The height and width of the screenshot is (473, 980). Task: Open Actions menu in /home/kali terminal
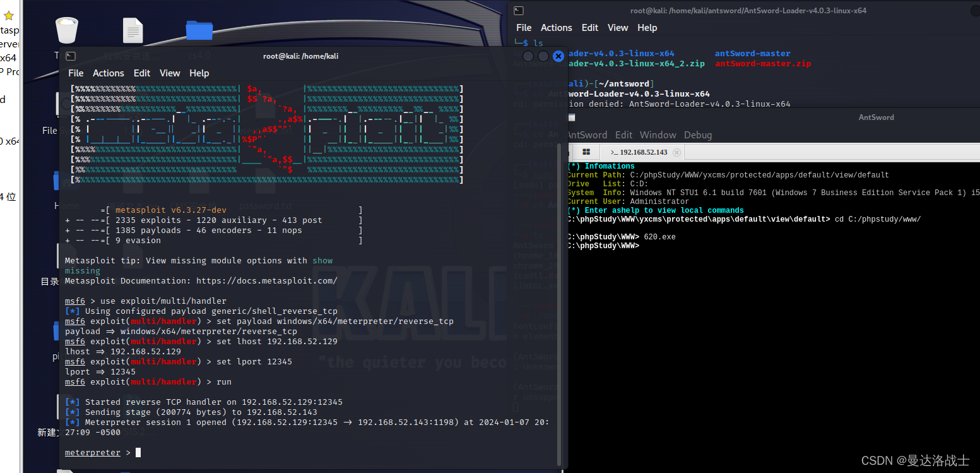109,73
